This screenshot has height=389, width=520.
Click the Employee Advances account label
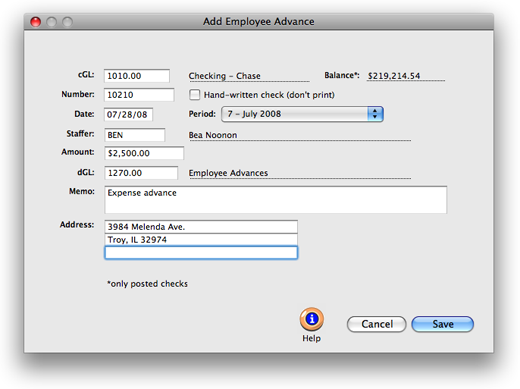coord(228,173)
